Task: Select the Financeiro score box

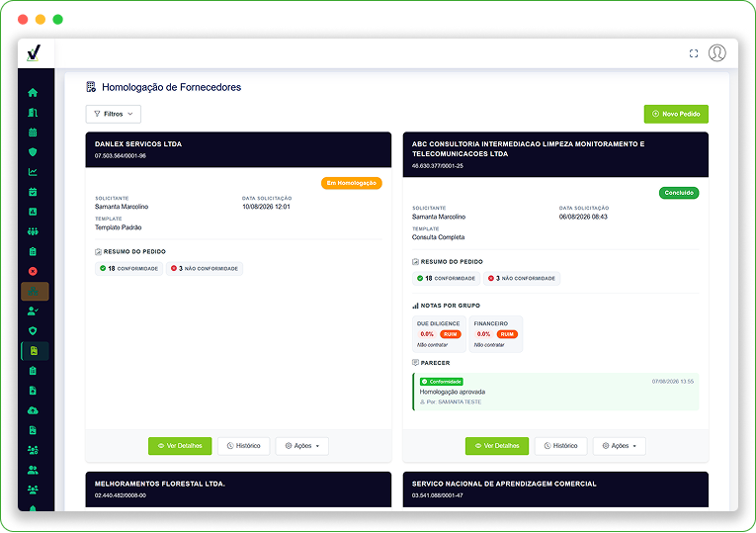Action: [x=496, y=334]
